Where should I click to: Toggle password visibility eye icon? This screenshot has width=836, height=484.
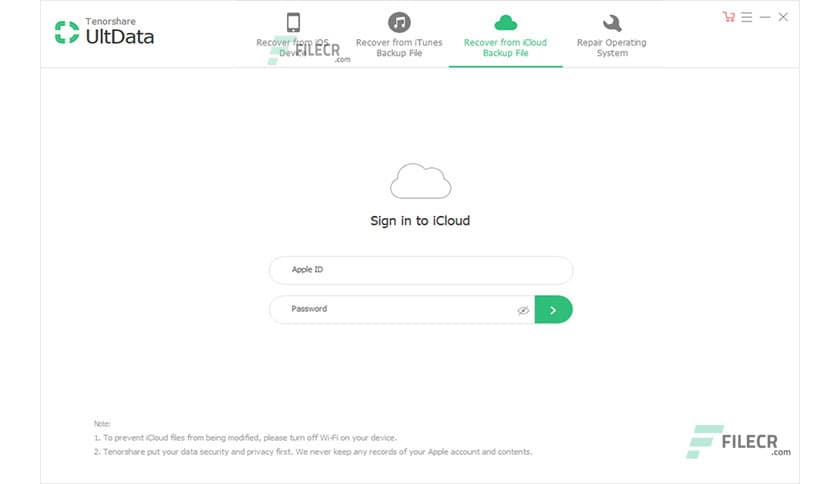523,310
